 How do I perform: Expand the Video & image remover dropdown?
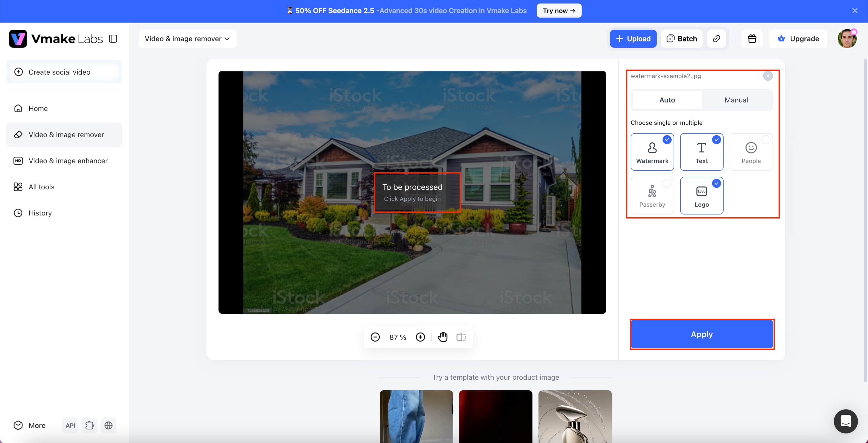[187, 39]
